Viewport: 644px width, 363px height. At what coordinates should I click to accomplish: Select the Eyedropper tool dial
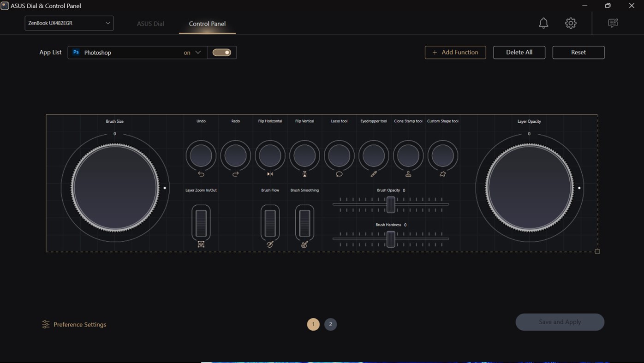(374, 155)
